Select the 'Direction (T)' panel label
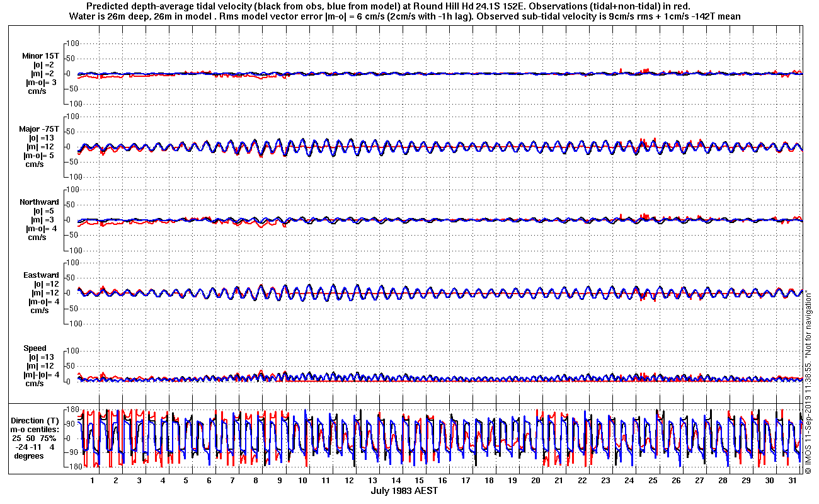 tap(36, 421)
